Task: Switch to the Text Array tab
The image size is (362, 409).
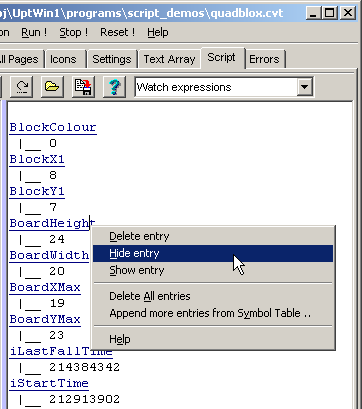Action: coord(169,59)
